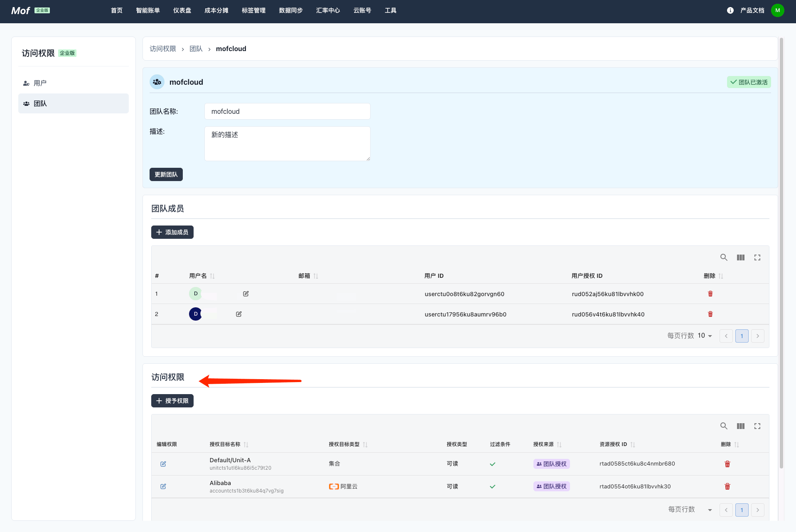796x532 pixels.
Task: Go to 团队 breadcrumb
Action: (x=196, y=49)
